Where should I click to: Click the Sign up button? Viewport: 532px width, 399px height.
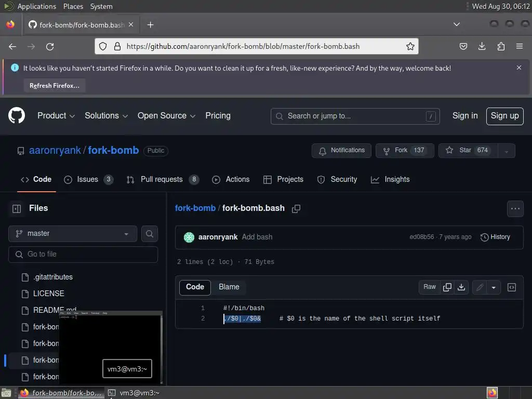point(504,116)
